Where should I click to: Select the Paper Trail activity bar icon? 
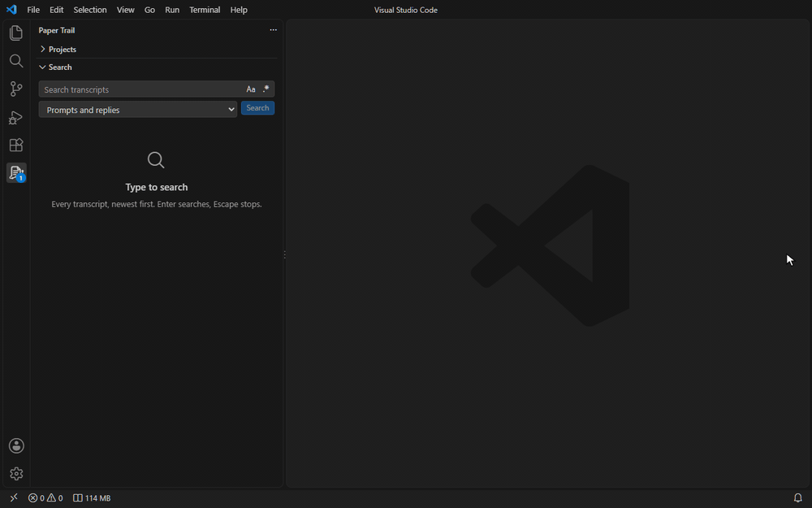[16, 172]
